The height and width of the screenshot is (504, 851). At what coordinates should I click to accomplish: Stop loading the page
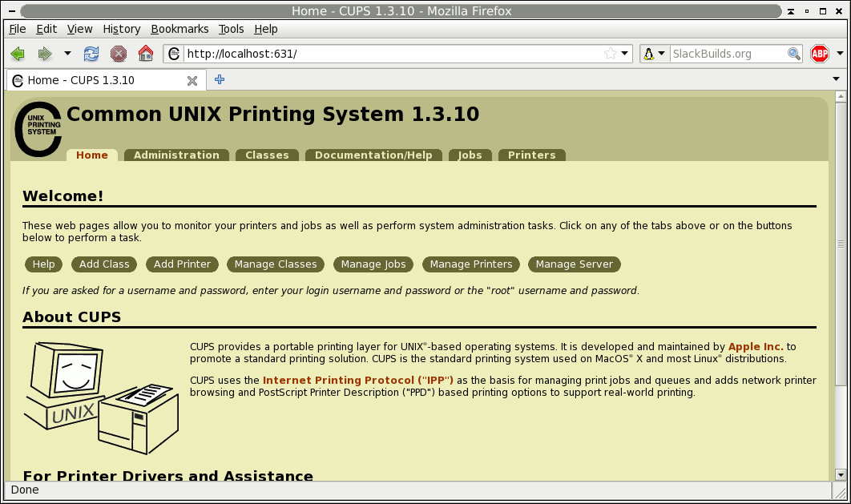[x=119, y=54]
